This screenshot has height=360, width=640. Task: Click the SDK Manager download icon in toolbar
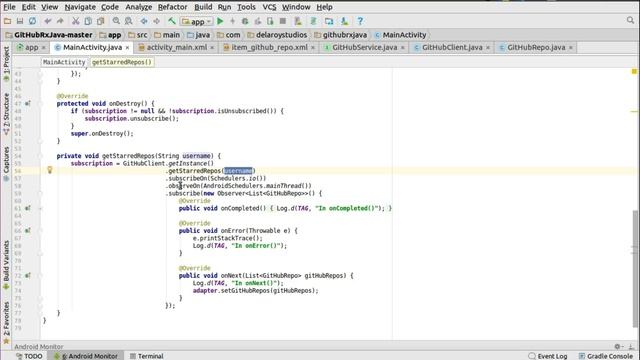(344, 21)
